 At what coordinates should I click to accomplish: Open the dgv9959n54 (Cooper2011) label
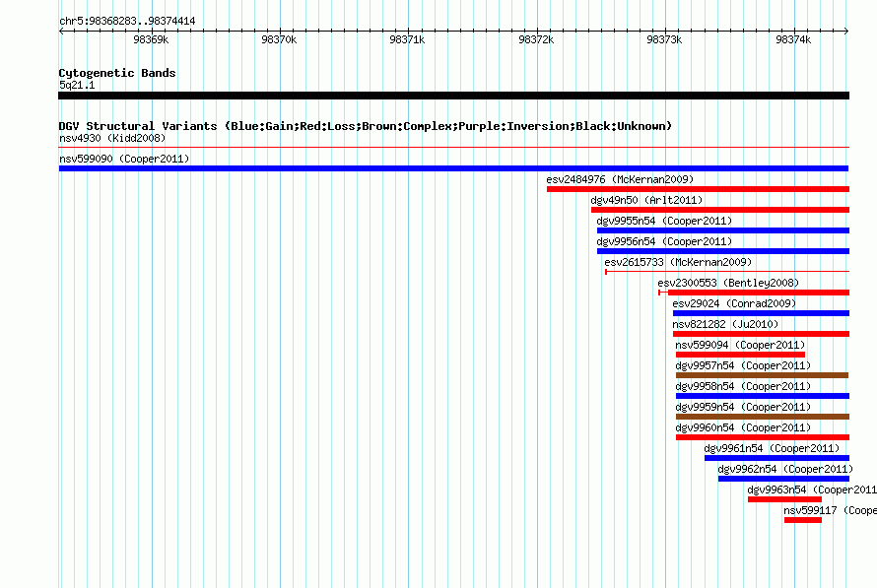tap(743, 407)
